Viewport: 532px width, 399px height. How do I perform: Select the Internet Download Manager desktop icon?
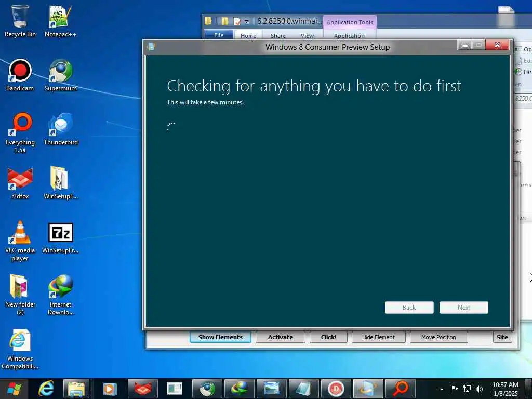(60, 295)
